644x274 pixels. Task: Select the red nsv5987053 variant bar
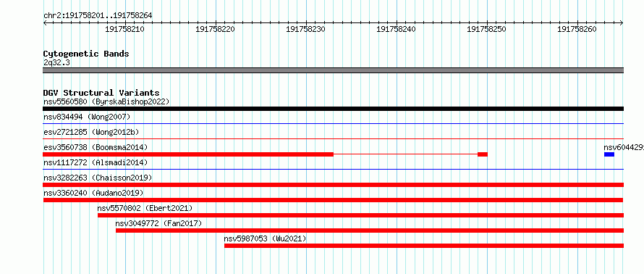424,246
